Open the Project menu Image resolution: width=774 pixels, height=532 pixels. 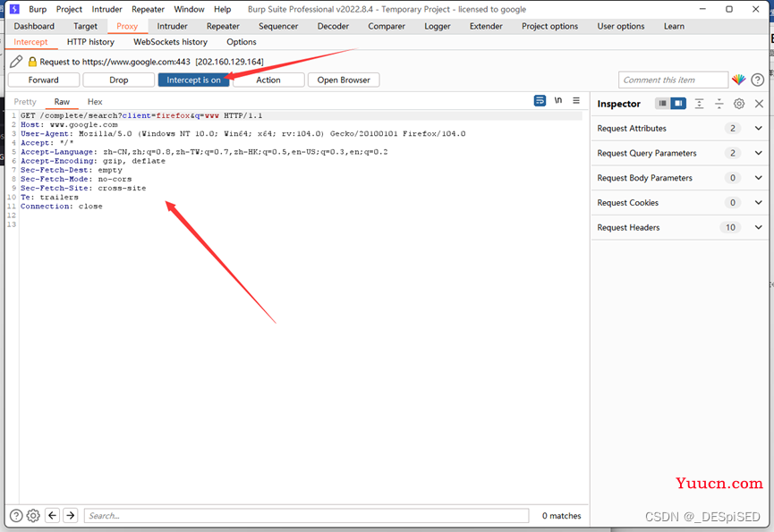coord(69,9)
